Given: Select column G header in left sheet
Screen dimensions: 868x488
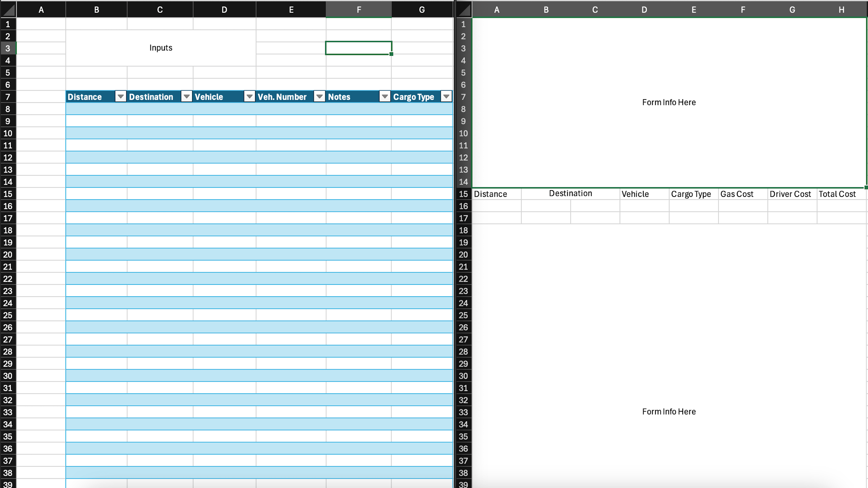Looking at the screenshot, I should tap(422, 9).
